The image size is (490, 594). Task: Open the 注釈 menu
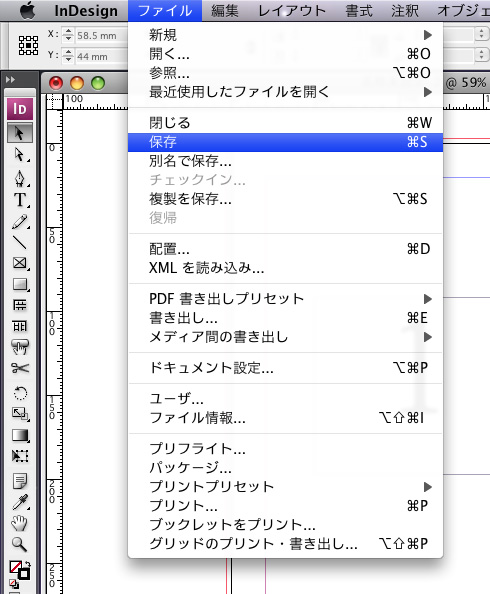[x=405, y=11]
